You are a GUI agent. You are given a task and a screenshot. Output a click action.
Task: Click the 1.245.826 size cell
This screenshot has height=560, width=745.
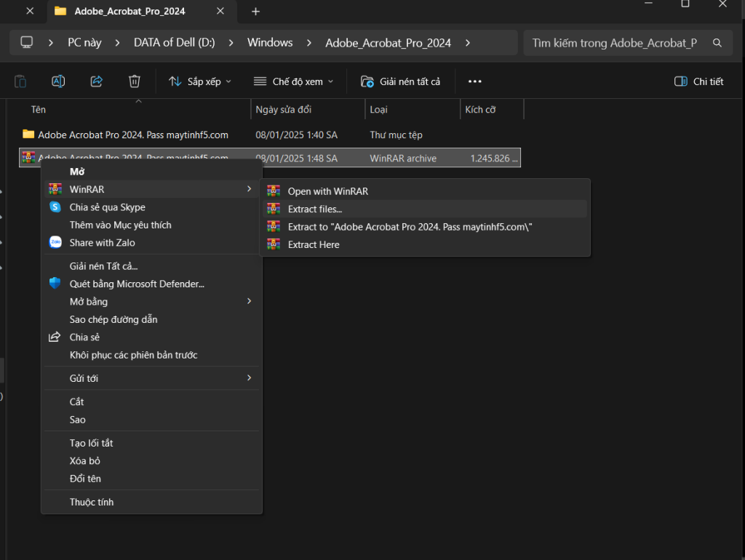point(494,158)
